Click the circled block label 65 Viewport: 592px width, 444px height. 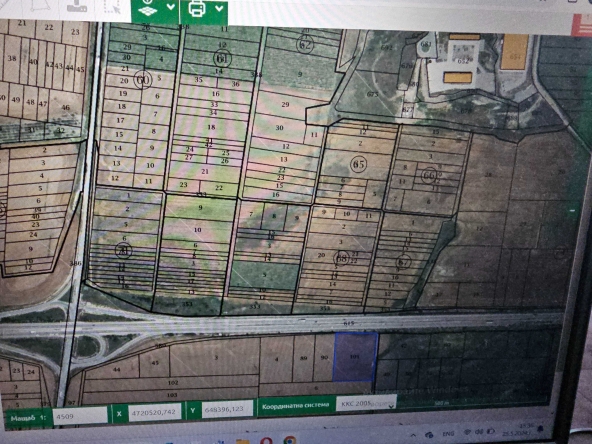pos(358,164)
